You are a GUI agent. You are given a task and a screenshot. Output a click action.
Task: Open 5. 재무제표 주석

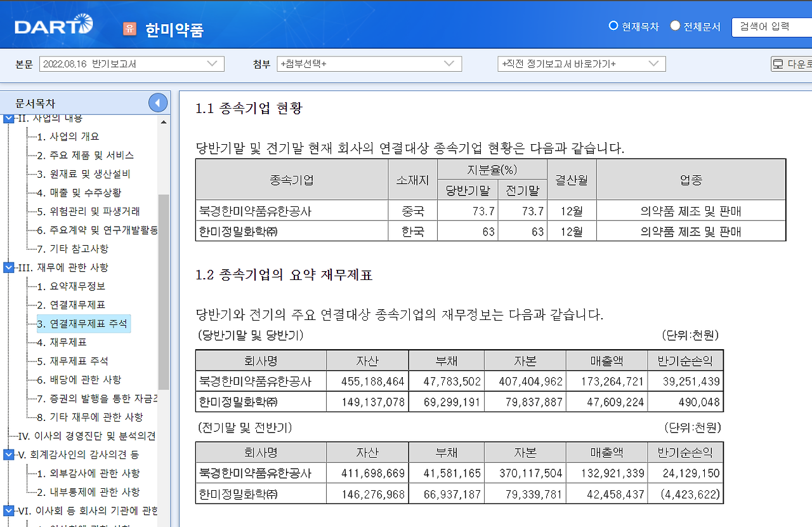tap(72, 361)
